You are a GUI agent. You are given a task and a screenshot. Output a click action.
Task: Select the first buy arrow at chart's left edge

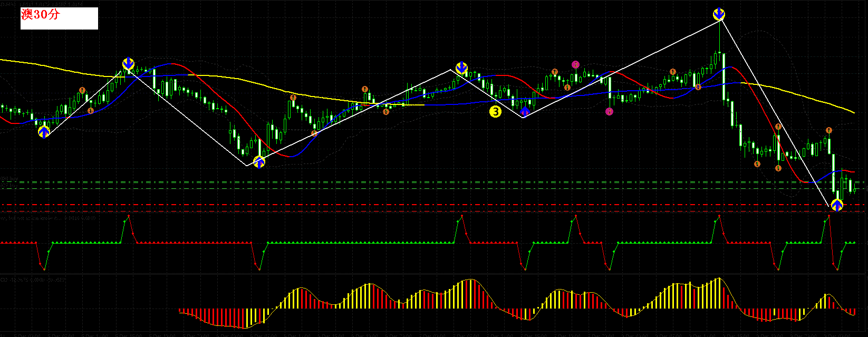click(x=44, y=131)
